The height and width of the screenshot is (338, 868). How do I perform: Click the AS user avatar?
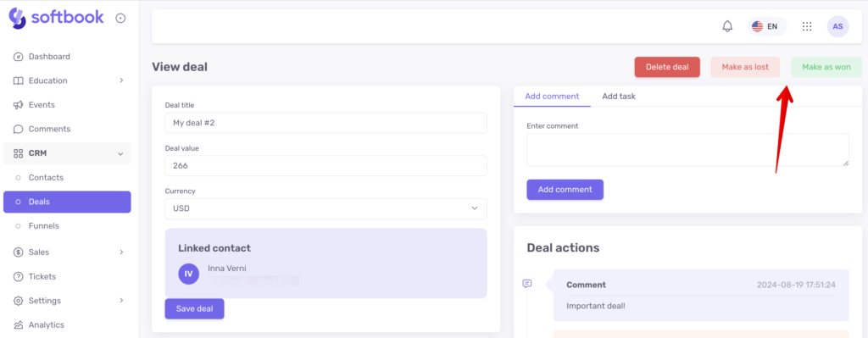[x=837, y=26]
